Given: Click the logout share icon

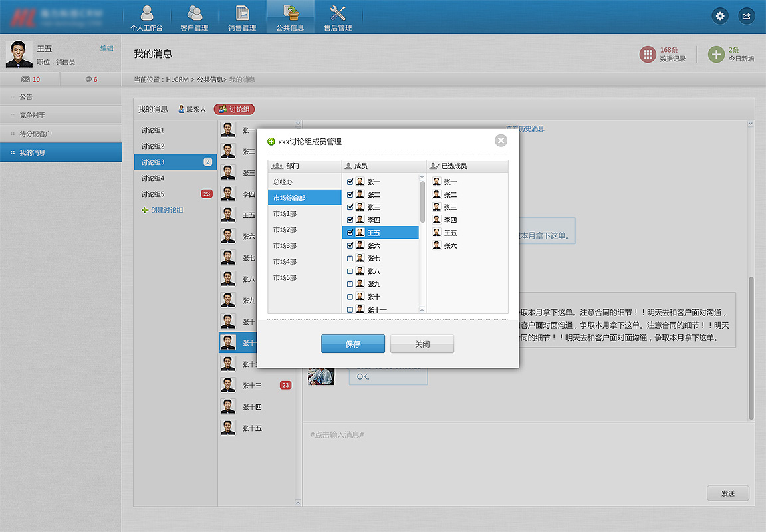Looking at the screenshot, I should [x=747, y=16].
